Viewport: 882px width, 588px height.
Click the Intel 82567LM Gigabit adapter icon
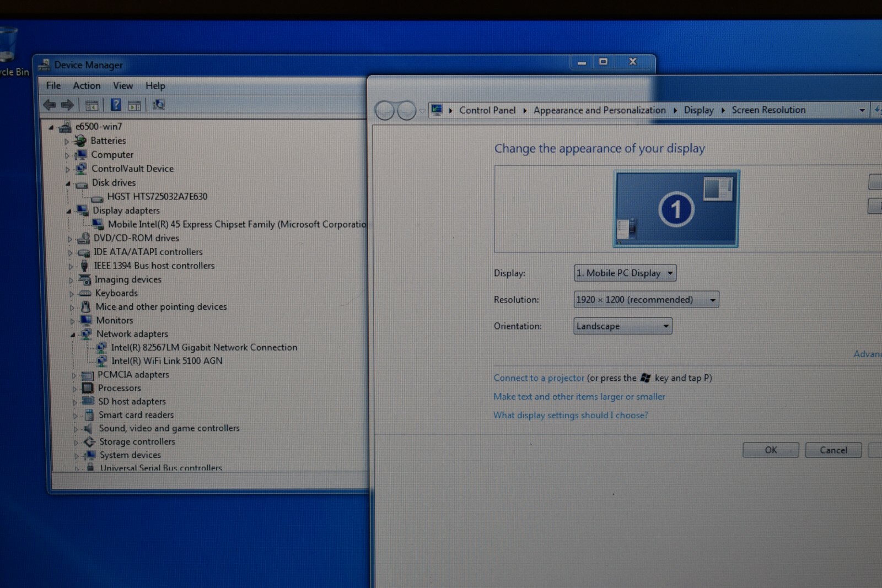click(101, 347)
